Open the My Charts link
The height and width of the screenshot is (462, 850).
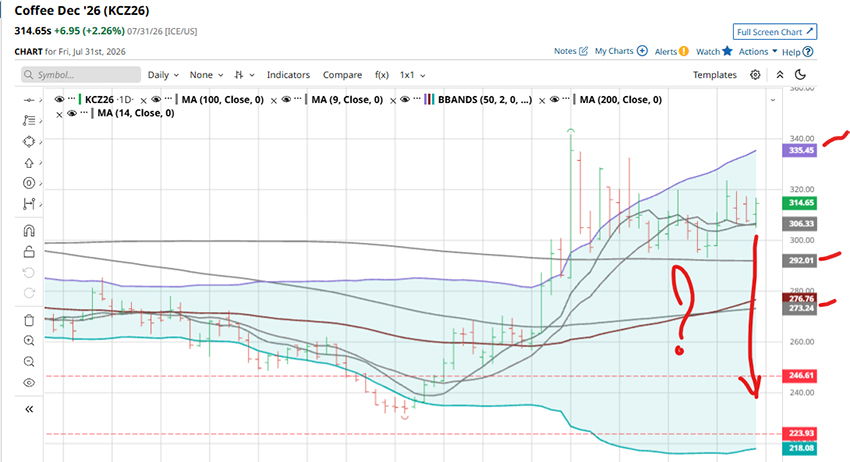coord(614,51)
